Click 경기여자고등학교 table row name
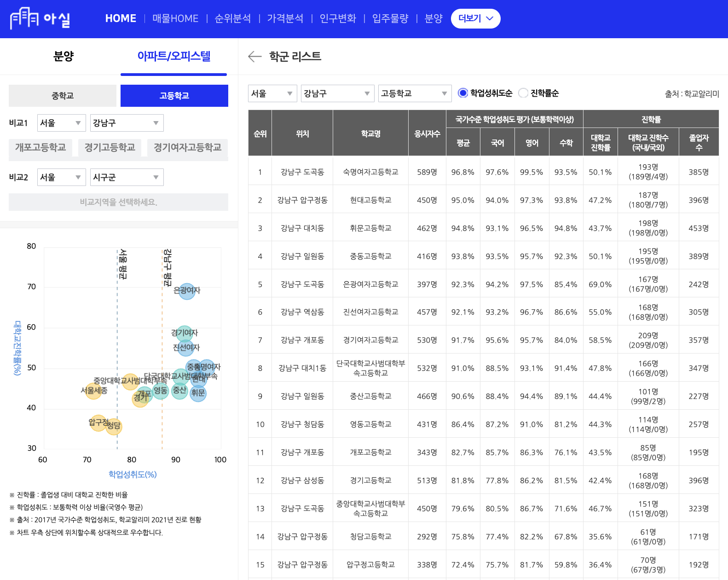This screenshot has height=580, width=728. 370,340
